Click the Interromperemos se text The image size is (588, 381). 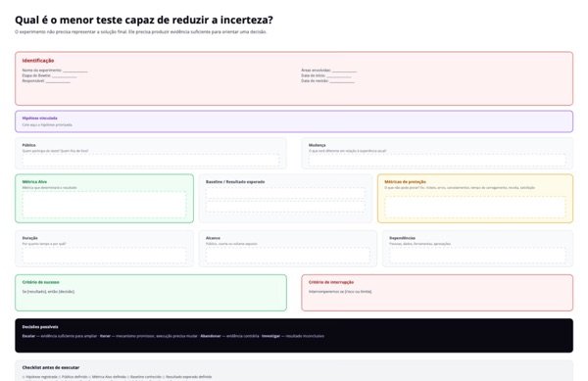(340, 292)
